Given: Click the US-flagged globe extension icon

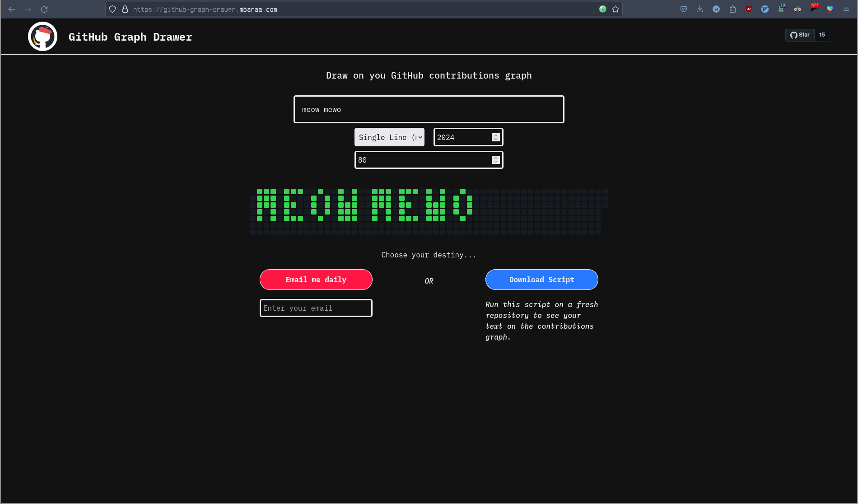Looking at the screenshot, I should [781, 9].
